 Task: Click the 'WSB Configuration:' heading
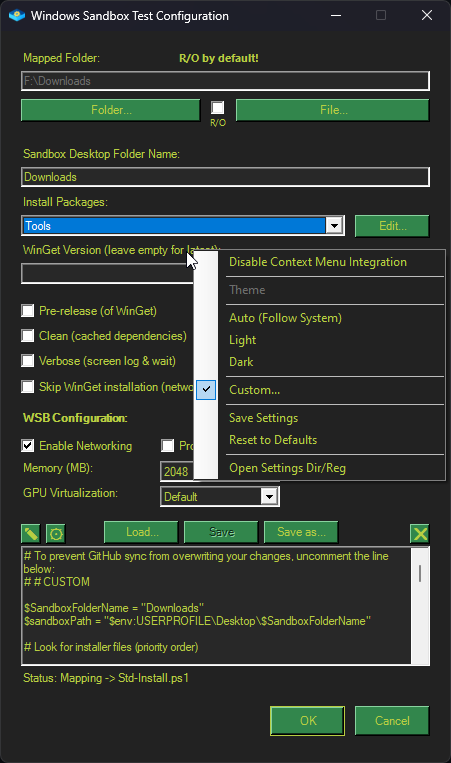[75, 418]
